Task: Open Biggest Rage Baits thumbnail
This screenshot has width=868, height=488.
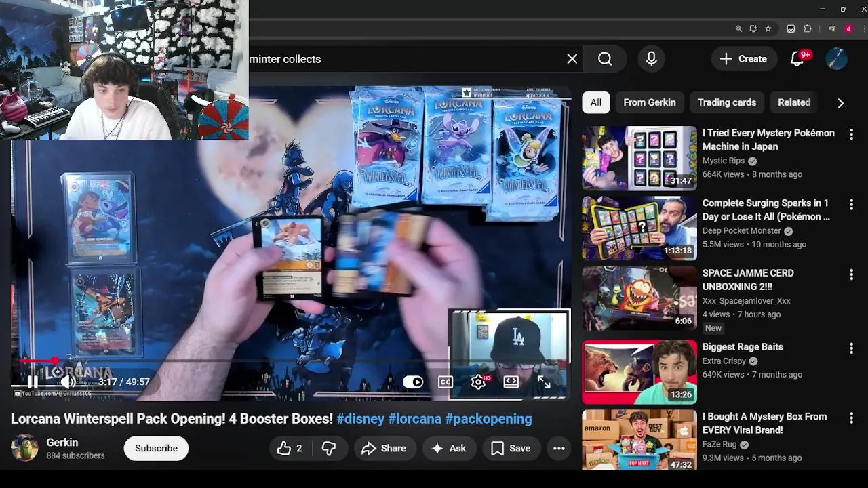Action: (x=639, y=371)
